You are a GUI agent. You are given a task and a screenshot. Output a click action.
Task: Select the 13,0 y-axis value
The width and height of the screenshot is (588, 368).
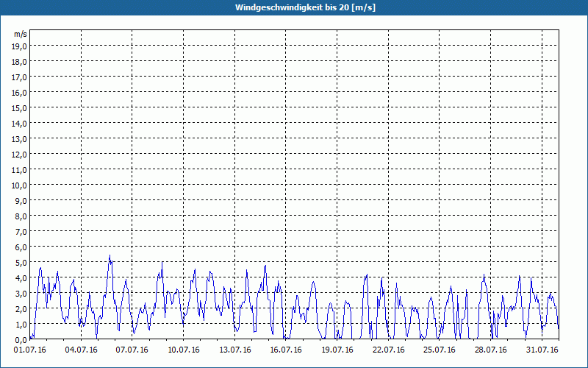[21, 139]
